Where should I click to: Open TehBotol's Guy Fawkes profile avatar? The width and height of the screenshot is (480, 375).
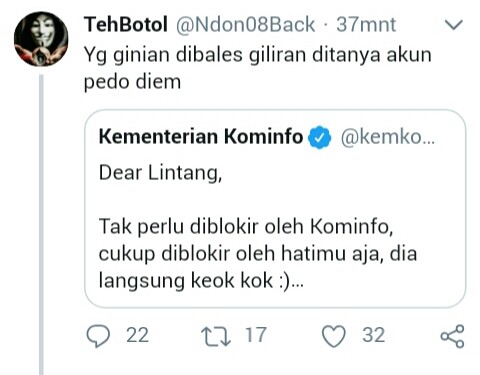point(41,39)
